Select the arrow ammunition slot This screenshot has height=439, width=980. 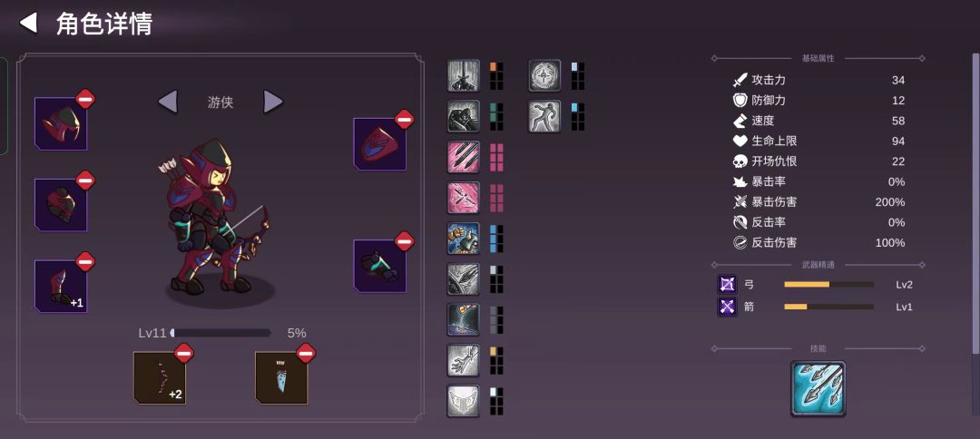[x=281, y=378]
